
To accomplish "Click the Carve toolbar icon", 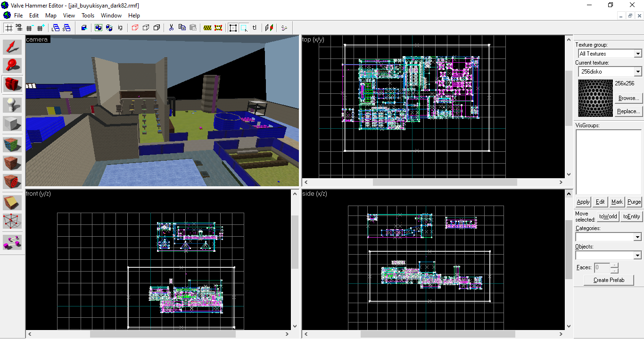I will click(x=84, y=28).
